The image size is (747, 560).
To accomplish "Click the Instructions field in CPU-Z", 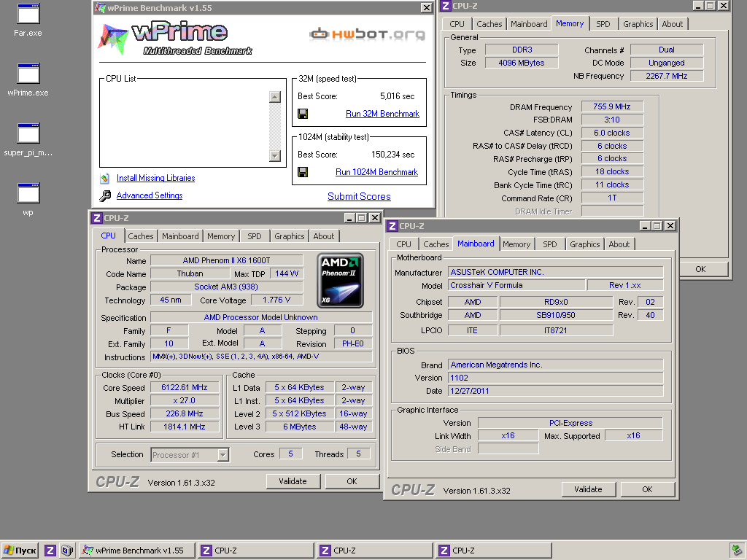I will 261,356.
